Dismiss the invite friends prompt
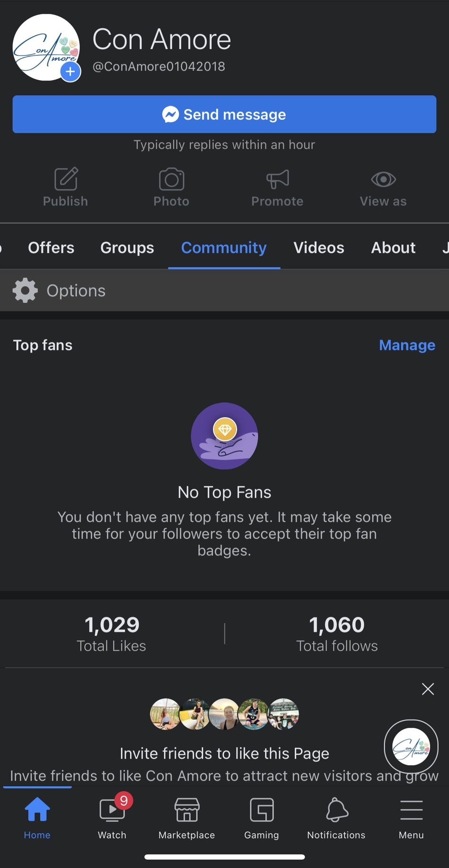The height and width of the screenshot is (868, 449). (428, 689)
